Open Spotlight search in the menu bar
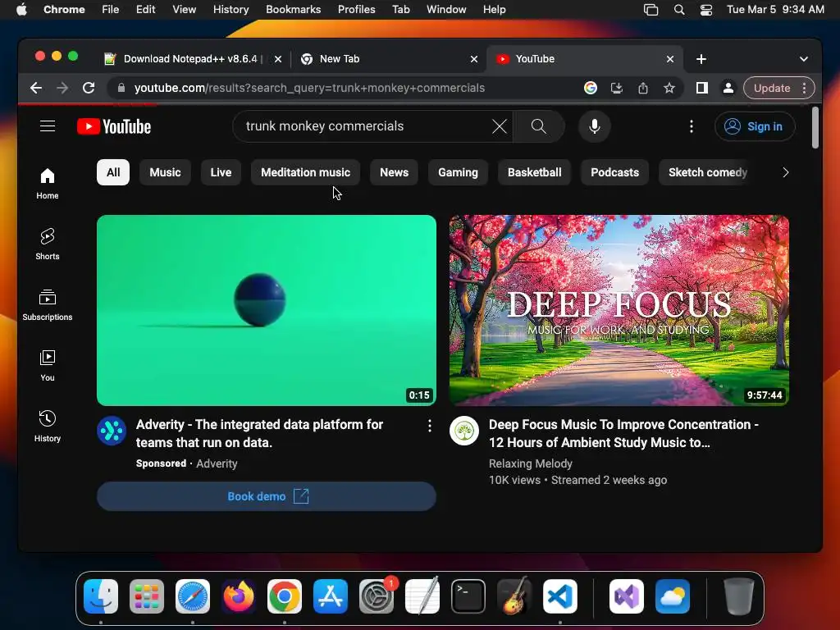 (x=678, y=9)
